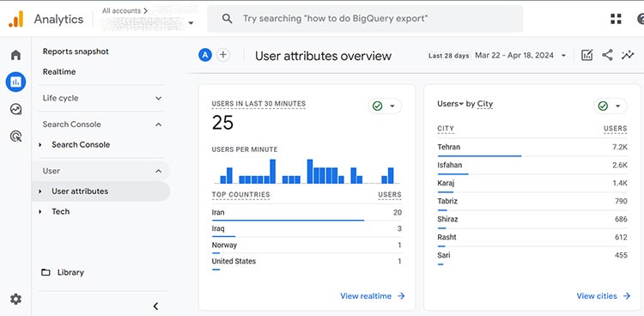The height and width of the screenshot is (316, 644).
Task: Click the Rasht city row
Action: pos(532,239)
